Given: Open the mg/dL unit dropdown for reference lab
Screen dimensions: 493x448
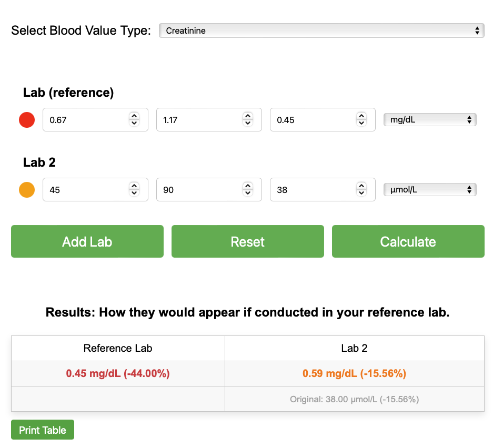Looking at the screenshot, I should 429,120.
